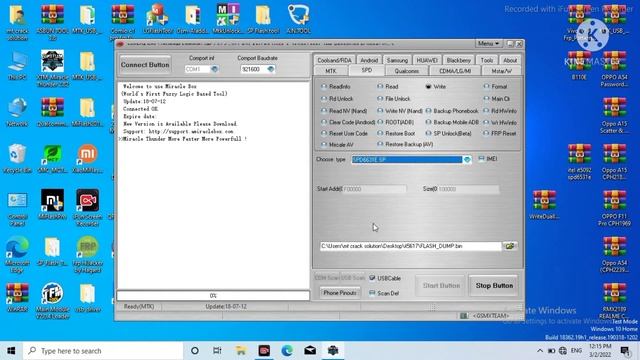Open the LGFlashTool desktop shortcut
Image resolution: width=640 pixels, height=360 pixels.
click(x=158, y=19)
